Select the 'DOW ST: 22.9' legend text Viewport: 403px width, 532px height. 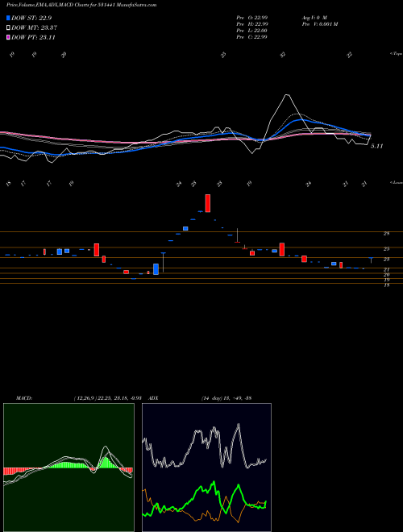pyautogui.click(x=31, y=18)
